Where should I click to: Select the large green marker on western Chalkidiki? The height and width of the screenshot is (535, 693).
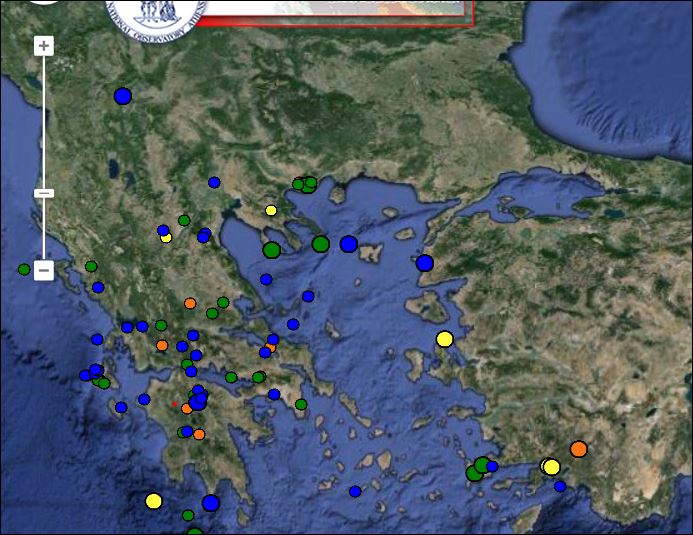[x=272, y=250]
